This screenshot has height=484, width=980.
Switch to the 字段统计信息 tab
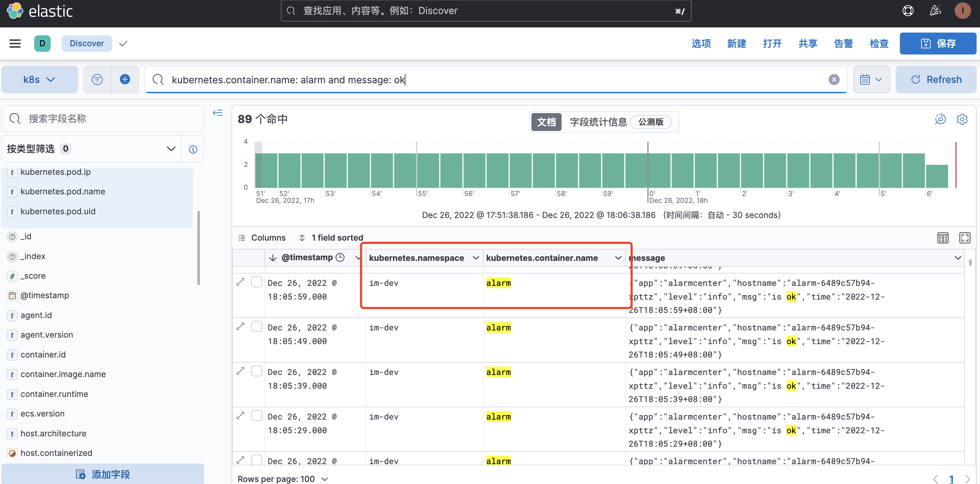598,122
